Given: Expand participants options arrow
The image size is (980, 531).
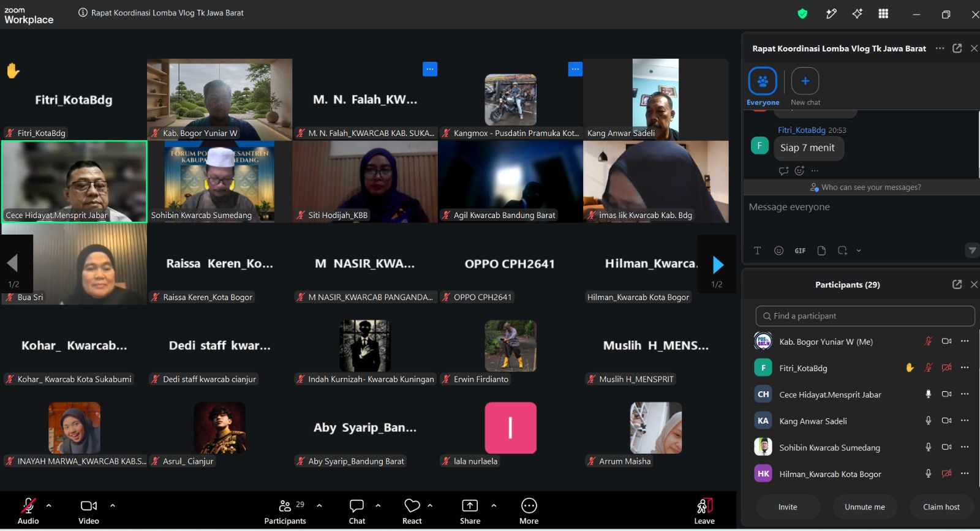Looking at the screenshot, I should tap(319, 506).
